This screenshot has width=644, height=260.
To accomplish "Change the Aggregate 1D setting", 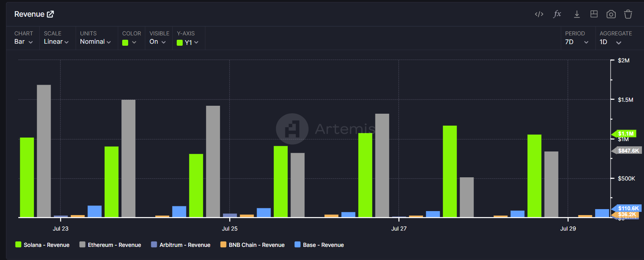I will pos(611,42).
